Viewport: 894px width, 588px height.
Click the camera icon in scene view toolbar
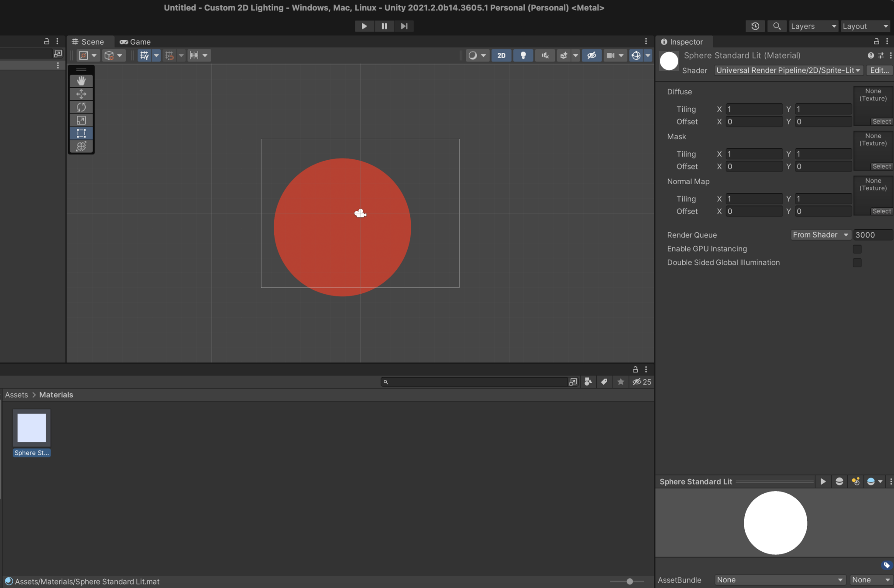click(x=611, y=55)
